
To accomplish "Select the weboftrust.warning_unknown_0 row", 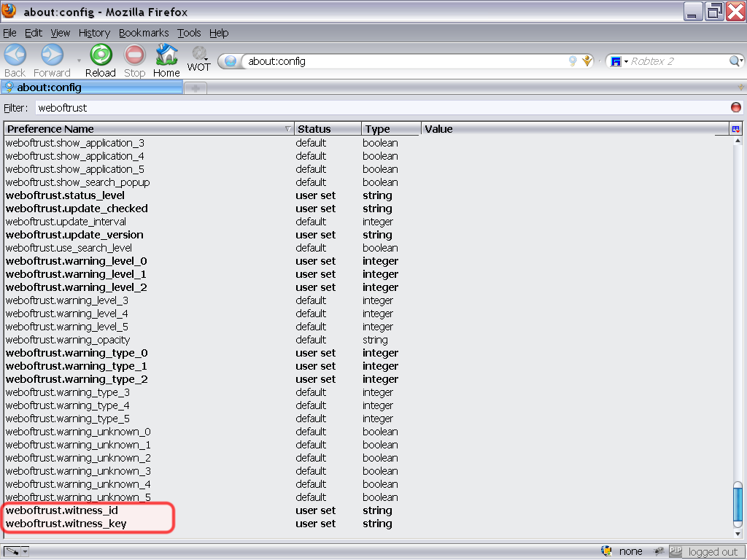I will (368, 432).
